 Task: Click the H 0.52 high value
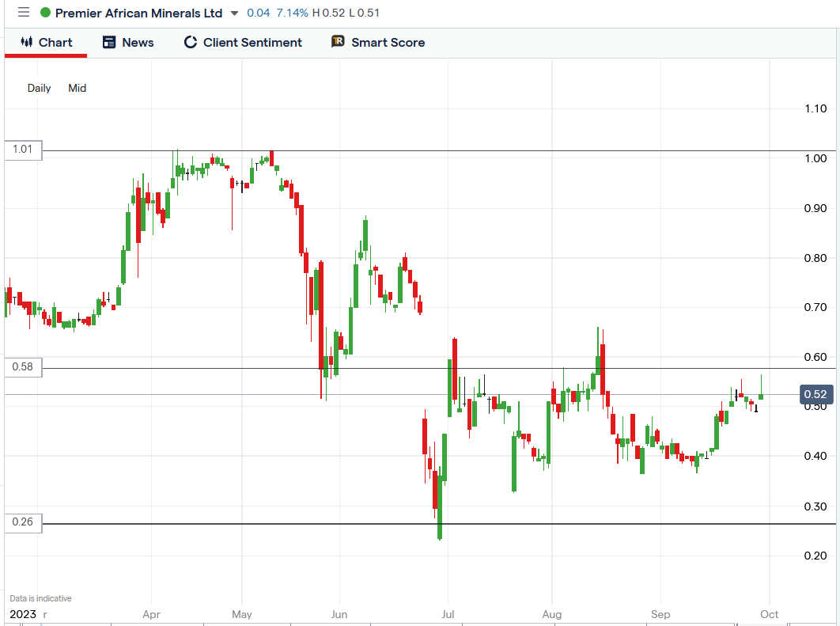point(328,13)
